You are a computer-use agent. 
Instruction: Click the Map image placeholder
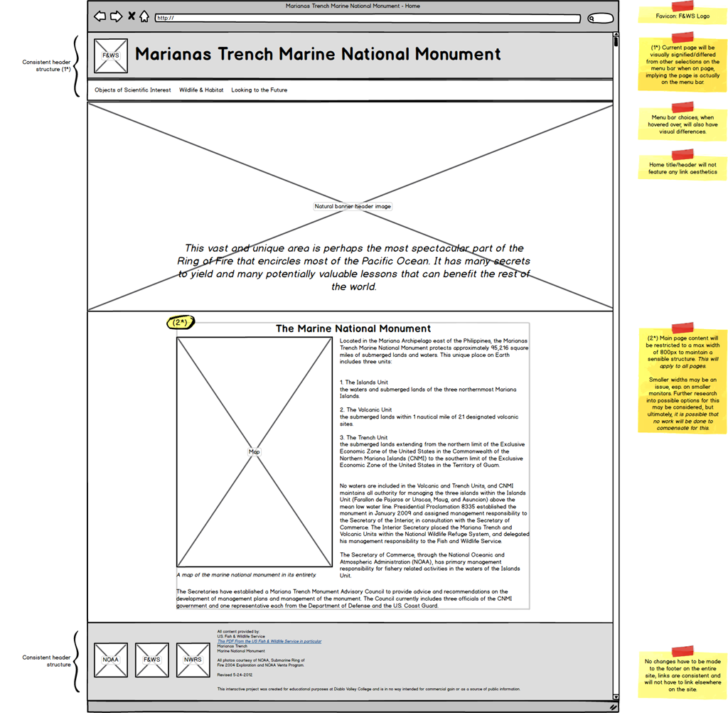point(254,451)
